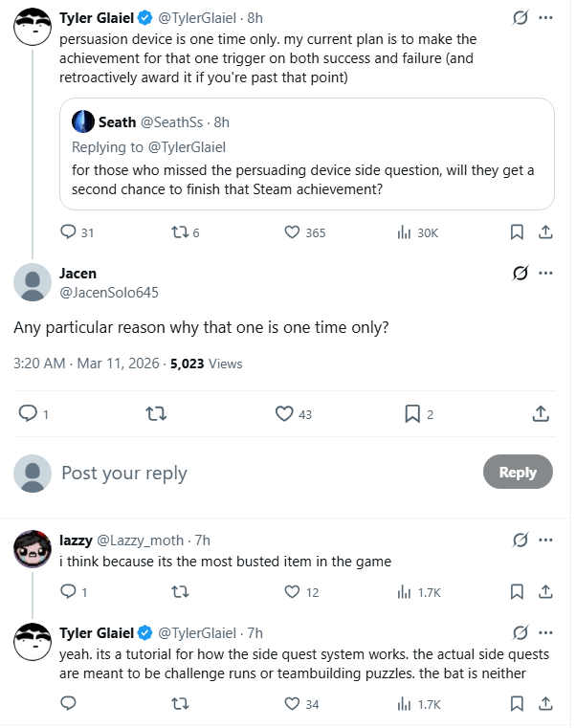The image size is (576, 728).
Task: Click the Grok icon on Jacen's tweet
Action: tap(521, 274)
